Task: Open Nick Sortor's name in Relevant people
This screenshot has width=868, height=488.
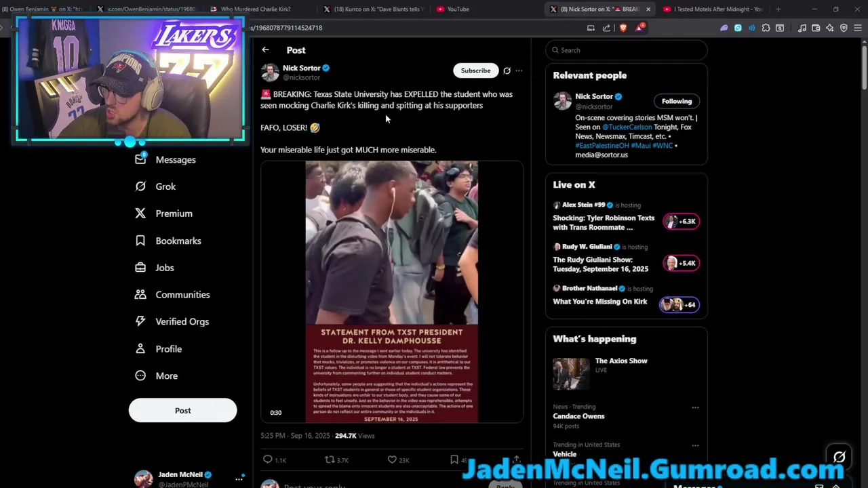Action: (594, 96)
